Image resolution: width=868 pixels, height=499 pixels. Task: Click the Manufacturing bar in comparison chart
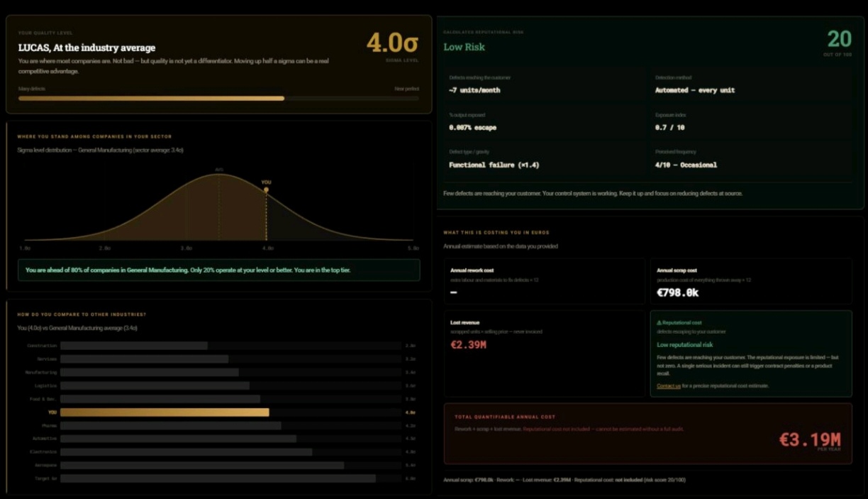pyautogui.click(x=150, y=372)
